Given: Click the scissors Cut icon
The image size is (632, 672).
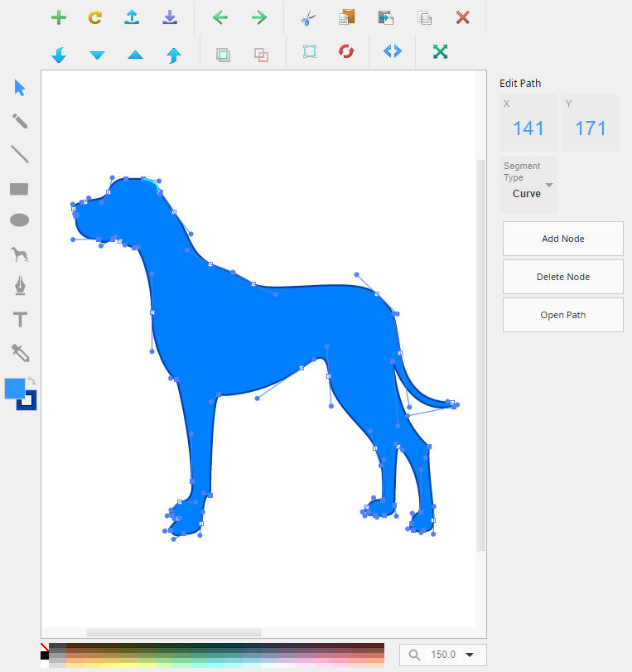Looking at the screenshot, I should [309, 17].
